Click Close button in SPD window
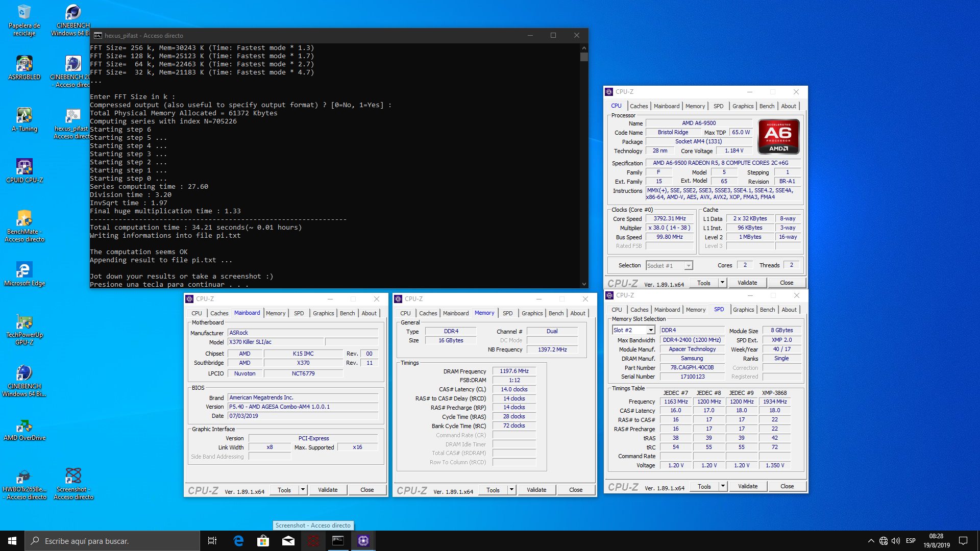The image size is (980, 551). 787,486
